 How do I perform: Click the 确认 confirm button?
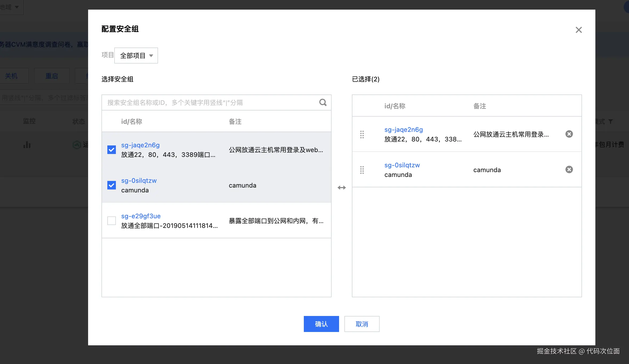(x=321, y=324)
